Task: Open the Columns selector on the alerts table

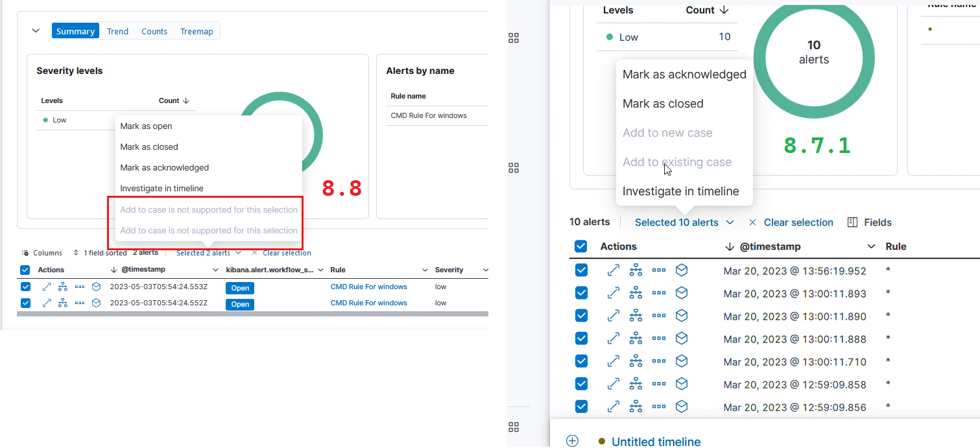Action: pos(42,252)
